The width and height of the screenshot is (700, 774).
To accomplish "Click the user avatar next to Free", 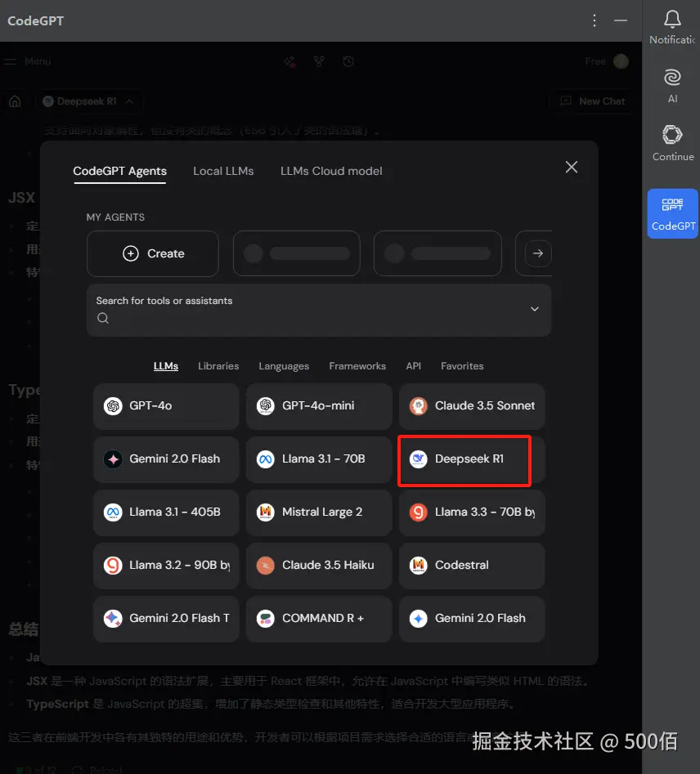I will pos(621,61).
